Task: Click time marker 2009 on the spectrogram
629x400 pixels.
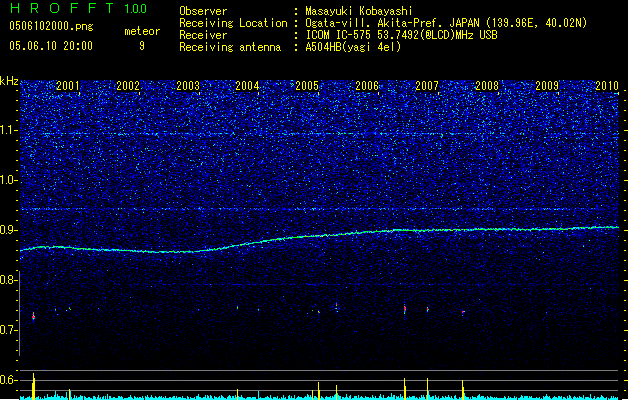Action: click(x=547, y=85)
